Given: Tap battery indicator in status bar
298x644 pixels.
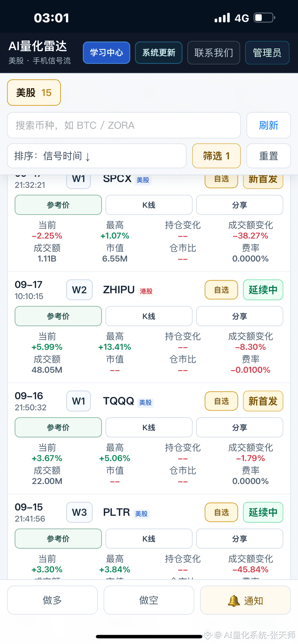Looking at the screenshot, I should [264, 18].
